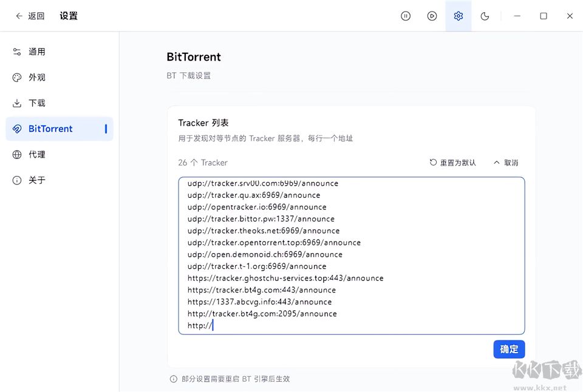Select the 代理 proxy globe icon
The image size is (583, 392).
(x=16, y=154)
